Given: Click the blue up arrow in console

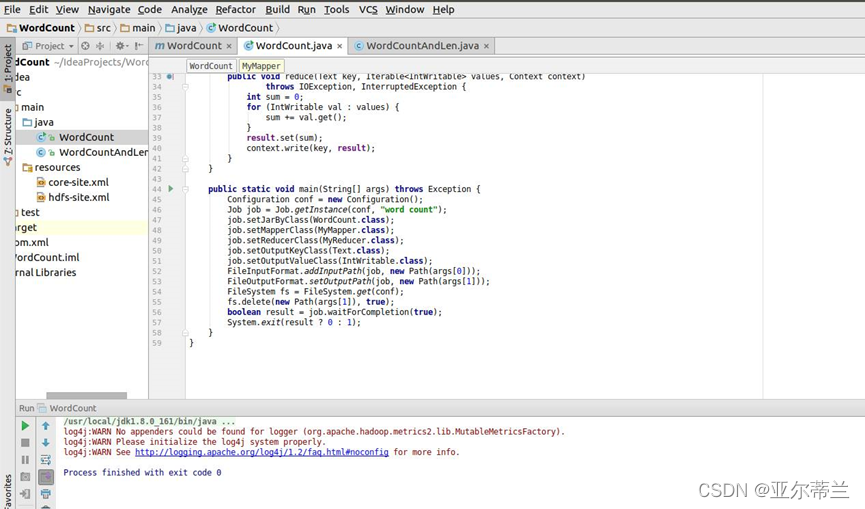Looking at the screenshot, I should (x=46, y=426).
